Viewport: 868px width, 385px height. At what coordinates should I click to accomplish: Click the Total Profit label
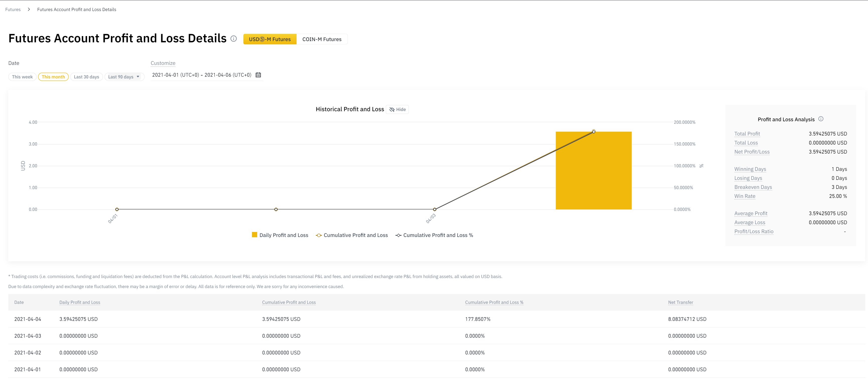click(747, 134)
